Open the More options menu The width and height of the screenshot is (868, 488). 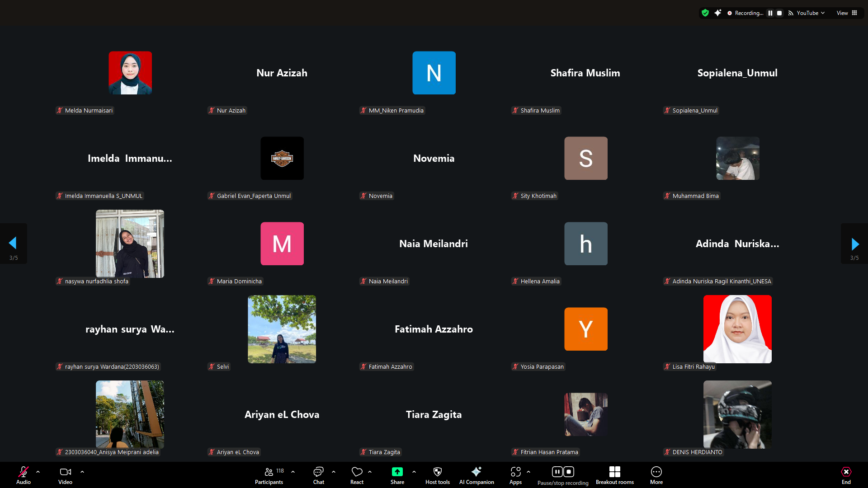pyautogui.click(x=656, y=472)
